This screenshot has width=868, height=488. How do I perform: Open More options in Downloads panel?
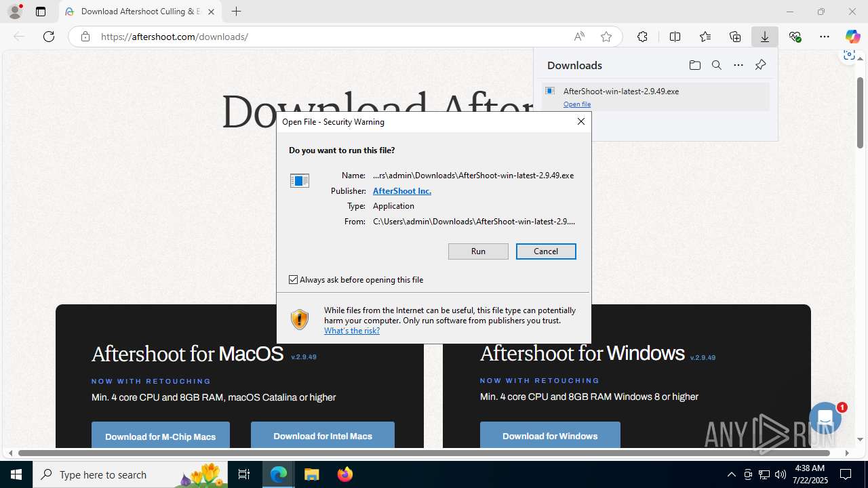tap(738, 65)
